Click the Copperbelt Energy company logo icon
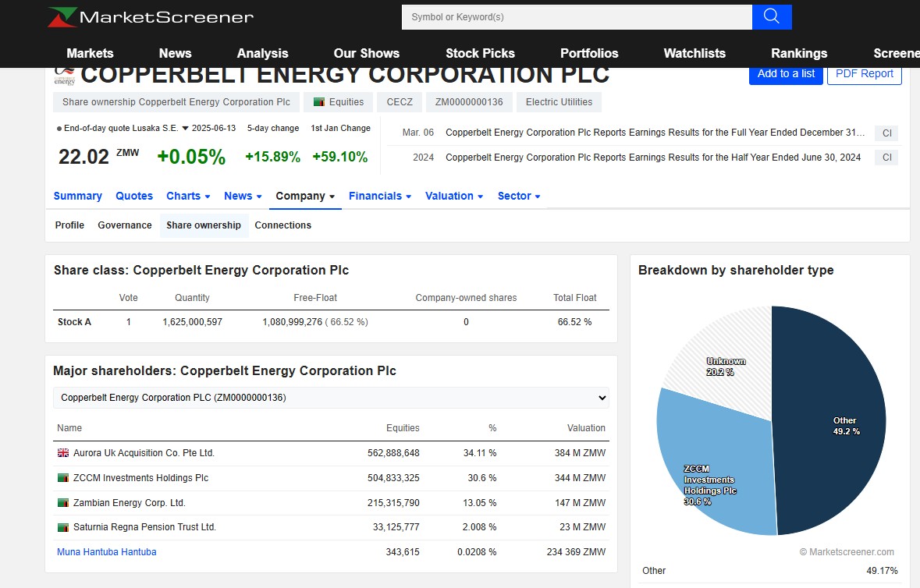This screenshot has width=920, height=588. click(65, 77)
